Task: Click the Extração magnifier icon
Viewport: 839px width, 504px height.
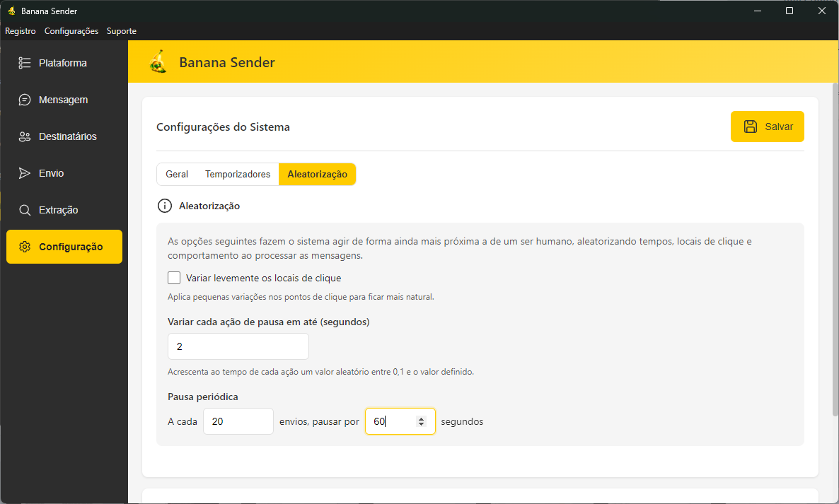Action: pyautogui.click(x=25, y=210)
